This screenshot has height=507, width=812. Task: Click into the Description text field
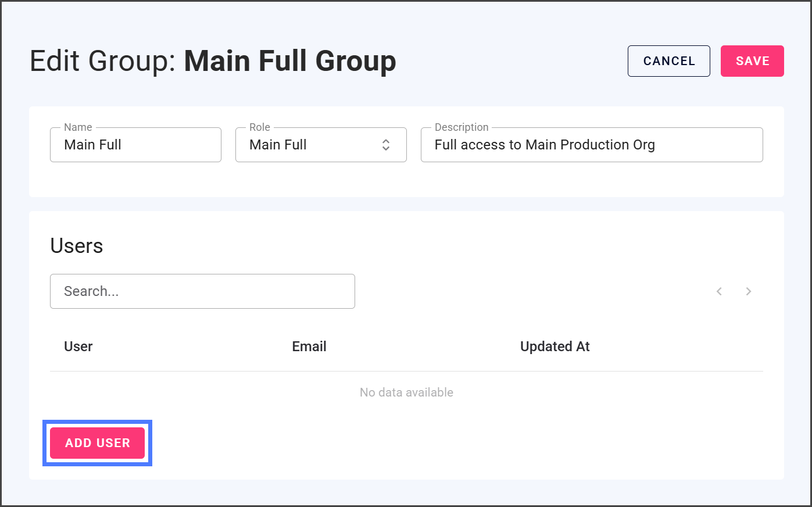click(x=591, y=145)
